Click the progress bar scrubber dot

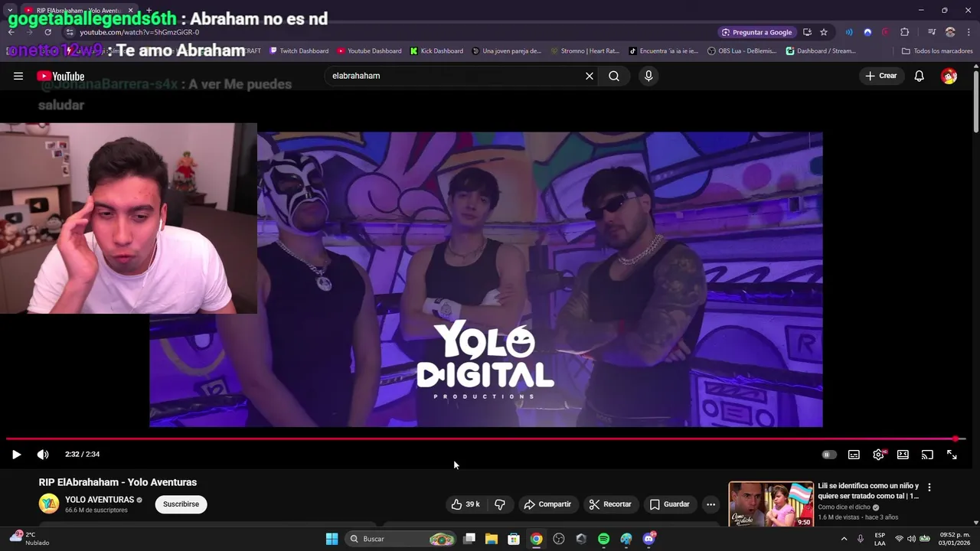click(x=955, y=439)
